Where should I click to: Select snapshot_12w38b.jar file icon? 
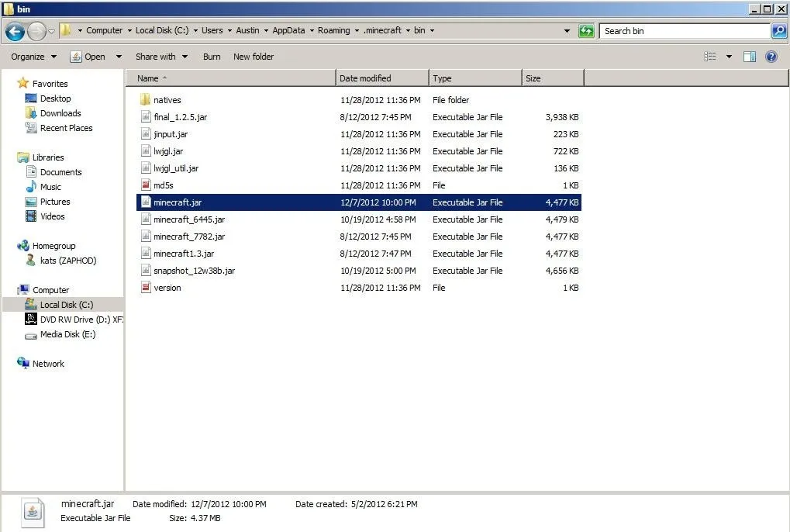146,271
